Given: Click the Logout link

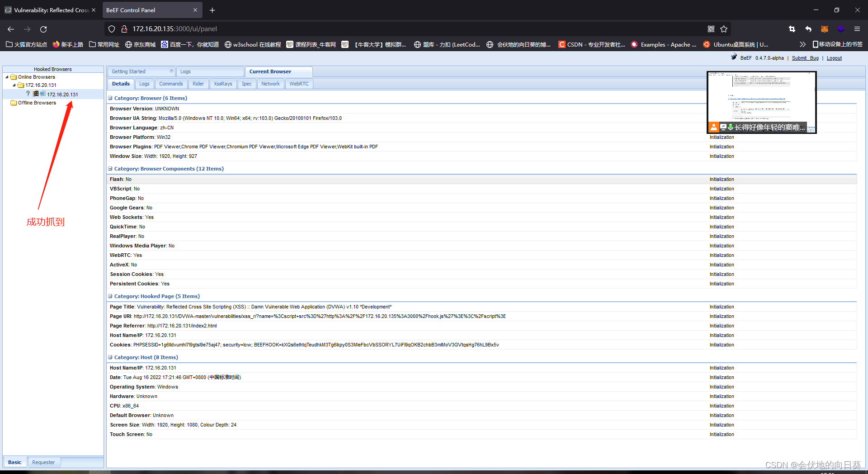Looking at the screenshot, I should (834, 58).
